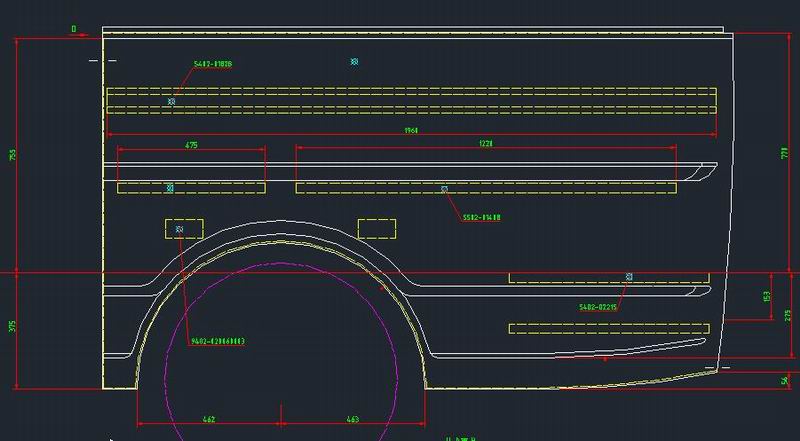Screen dimensions: 800x441
Task: Select the 475 dimension text
Action: tap(191, 145)
